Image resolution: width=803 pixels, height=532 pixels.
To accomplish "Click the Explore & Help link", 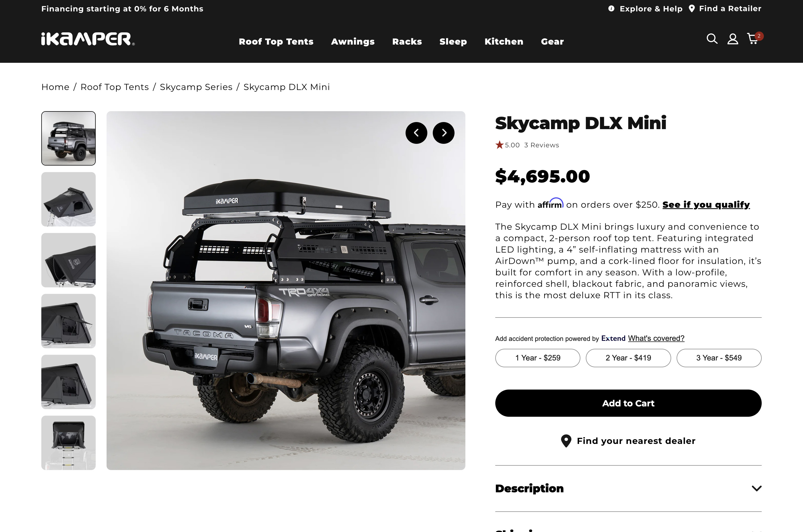I will (x=651, y=9).
